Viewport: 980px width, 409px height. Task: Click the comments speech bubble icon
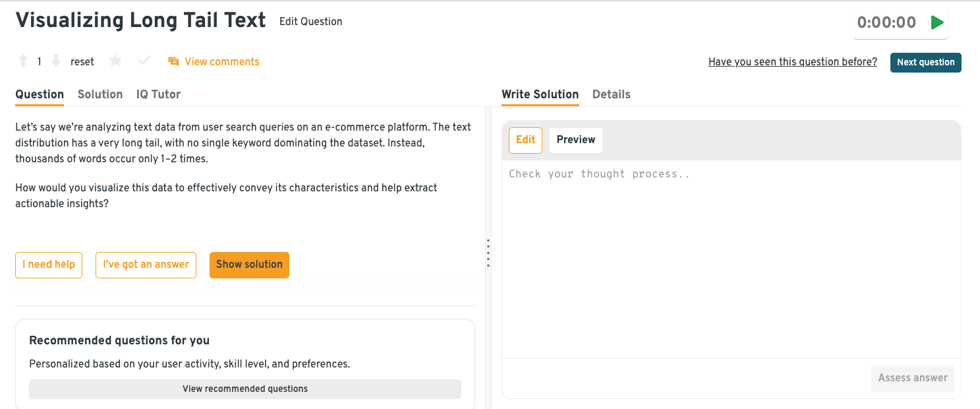coord(173,61)
